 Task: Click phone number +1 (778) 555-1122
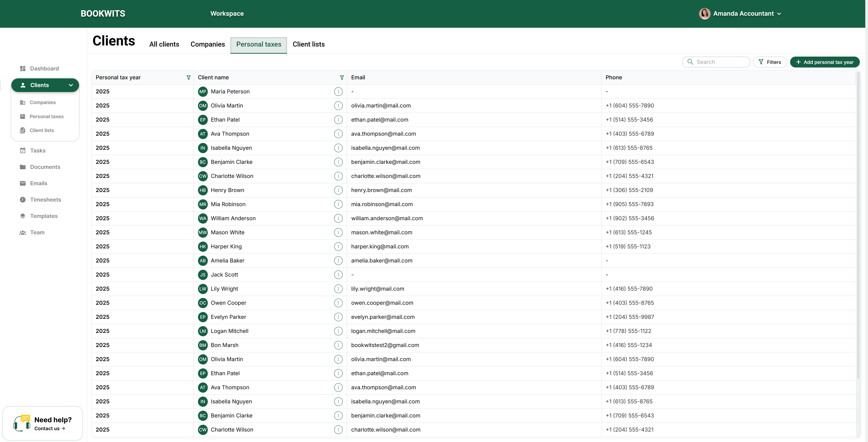[628, 331]
